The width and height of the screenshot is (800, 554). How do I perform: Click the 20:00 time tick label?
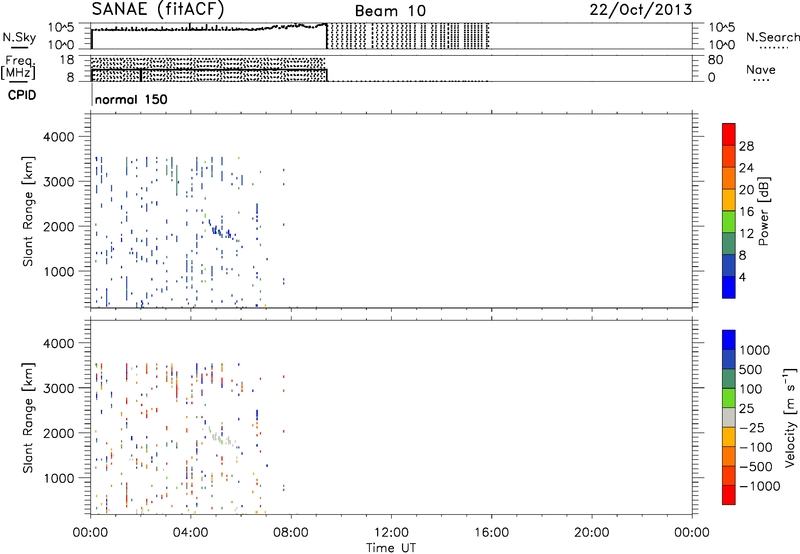(x=591, y=533)
